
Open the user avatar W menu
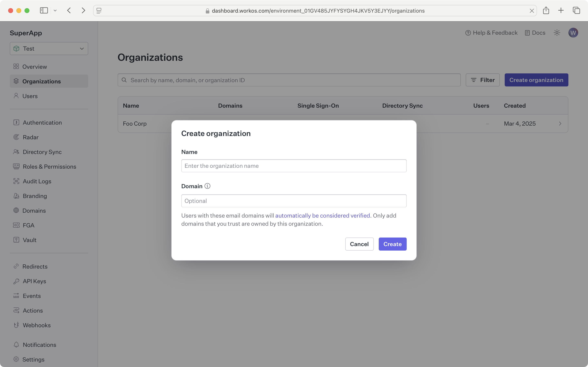click(573, 33)
